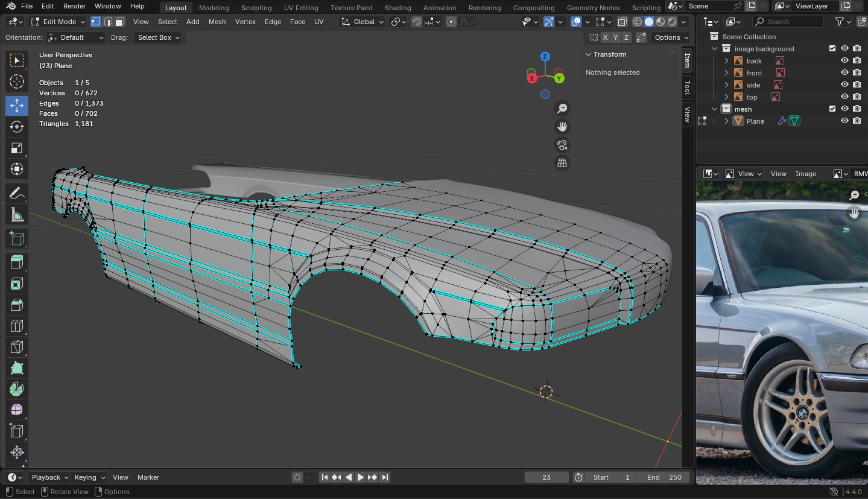The image size is (868, 499).
Task: Activate the Rotate tool
Action: pos(17,127)
